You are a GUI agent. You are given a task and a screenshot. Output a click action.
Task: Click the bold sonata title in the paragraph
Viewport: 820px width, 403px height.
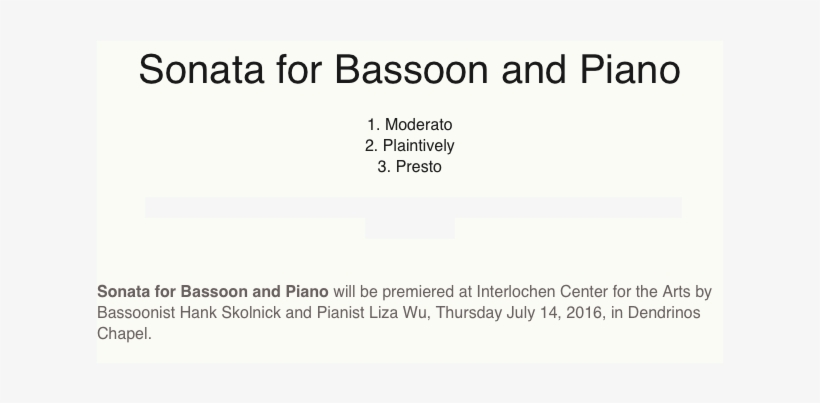[212, 292]
